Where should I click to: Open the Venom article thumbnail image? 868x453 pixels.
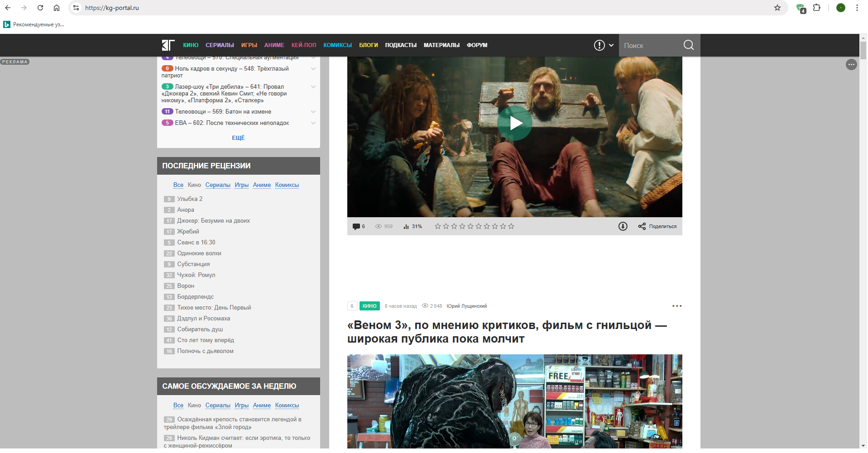coord(515,401)
